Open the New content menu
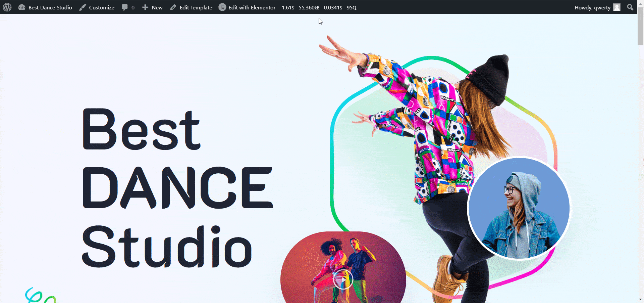Image resolution: width=644 pixels, height=303 pixels. [157, 7]
